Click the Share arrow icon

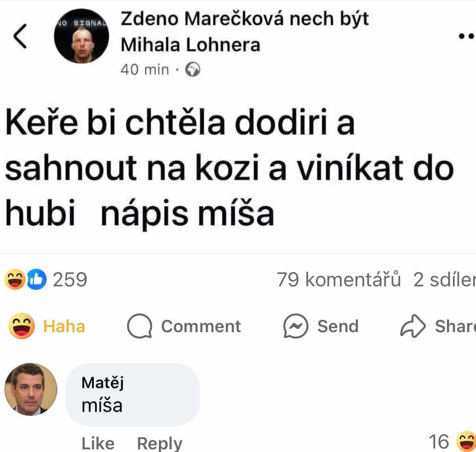pos(413,326)
